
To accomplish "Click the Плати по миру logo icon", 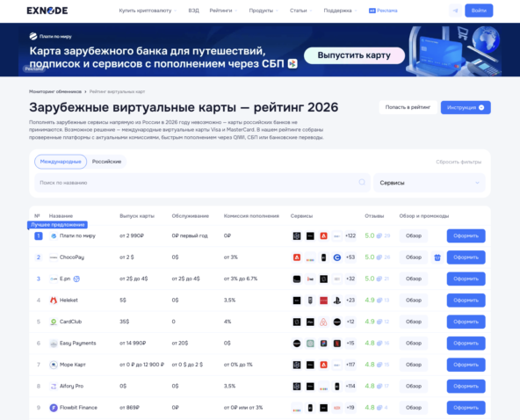I will (54, 235).
